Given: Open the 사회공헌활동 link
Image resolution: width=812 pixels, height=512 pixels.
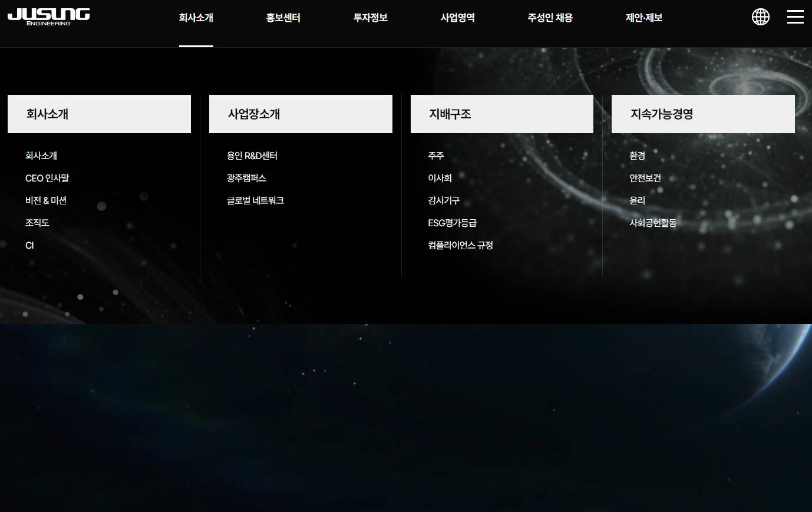Looking at the screenshot, I should pyautogui.click(x=653, y=223).
